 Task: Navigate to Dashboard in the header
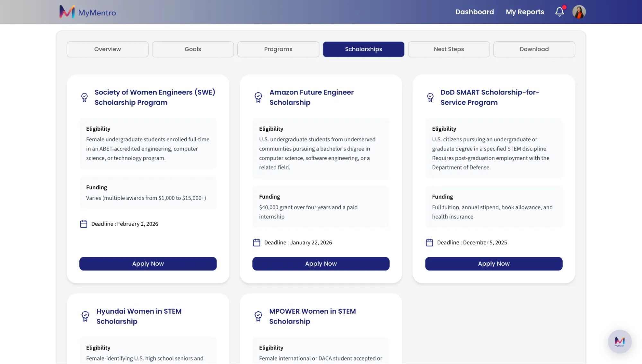pos(474,12)
